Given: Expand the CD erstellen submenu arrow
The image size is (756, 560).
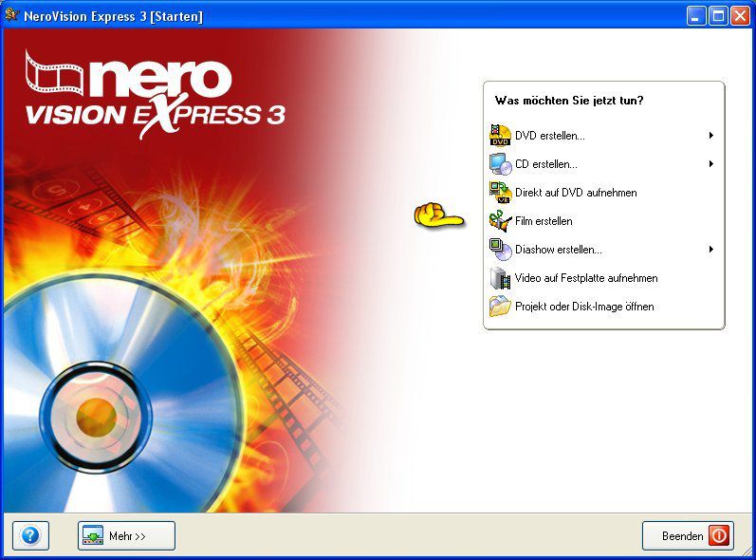Looking at the screenshot, I should 711,164.
